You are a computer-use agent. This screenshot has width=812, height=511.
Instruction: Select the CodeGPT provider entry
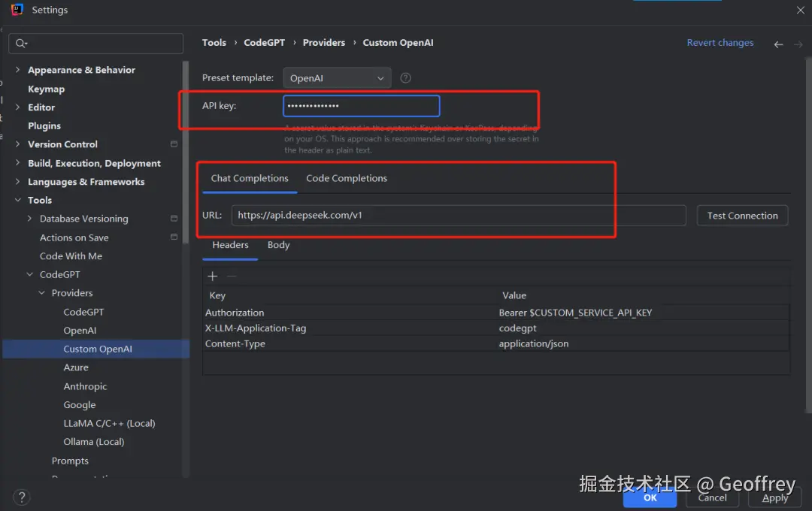tap(83, 312)
